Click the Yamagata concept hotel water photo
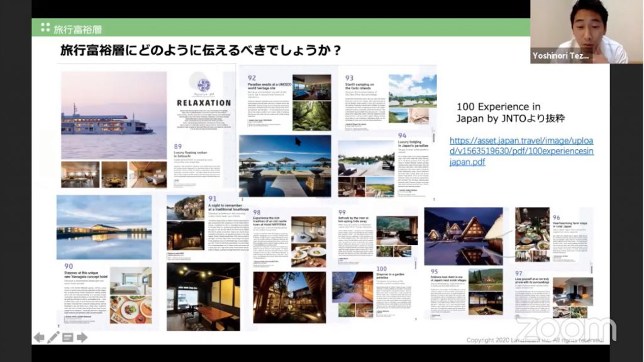The height and width of the screenshot is (362, 644). point(104,227)
